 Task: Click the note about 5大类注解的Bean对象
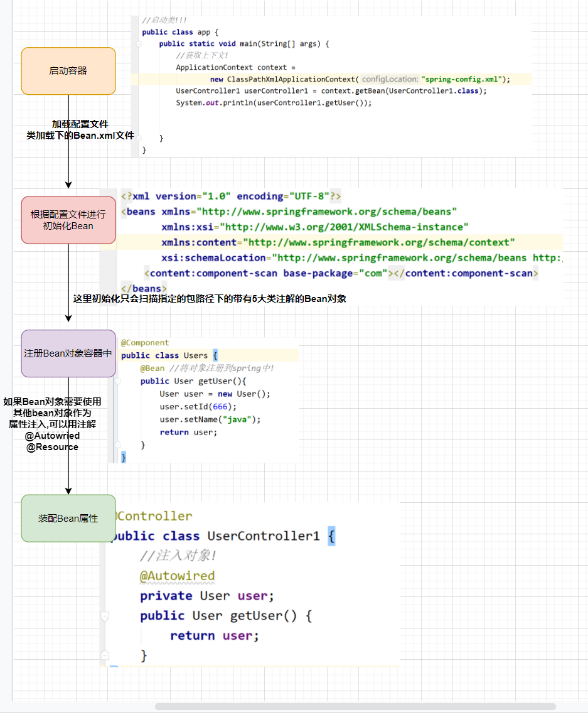click(210, 298)
